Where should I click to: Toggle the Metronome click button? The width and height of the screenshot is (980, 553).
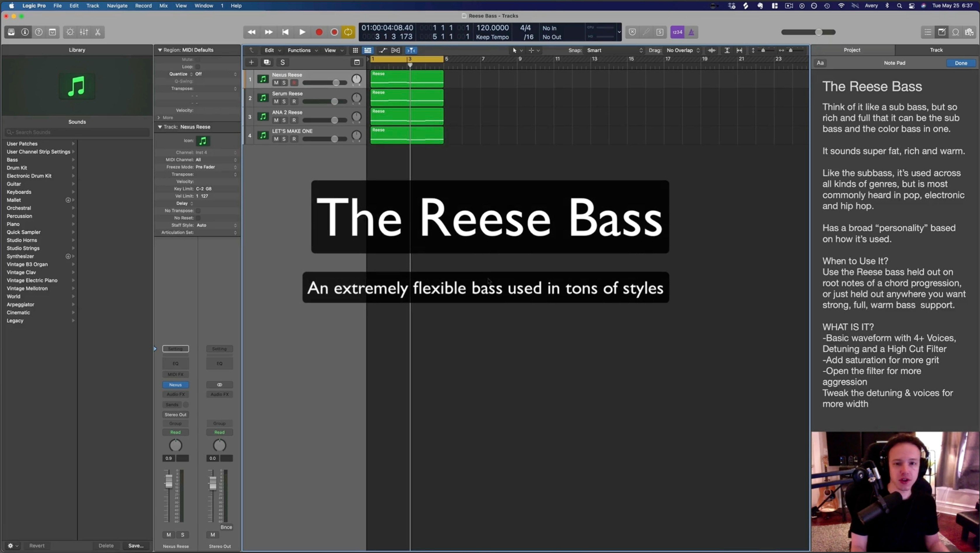691,32
